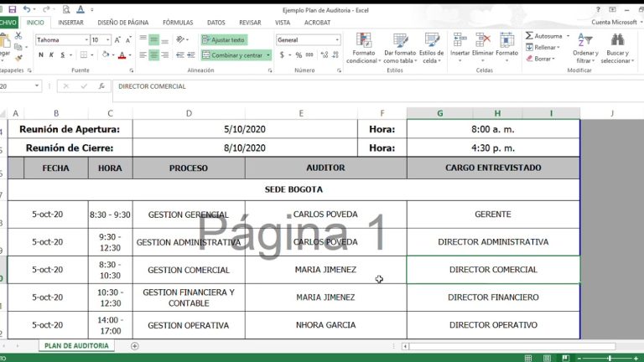
Task: Open Formato condicional icon
Action: pyautogui.click(x=364, y=49)
